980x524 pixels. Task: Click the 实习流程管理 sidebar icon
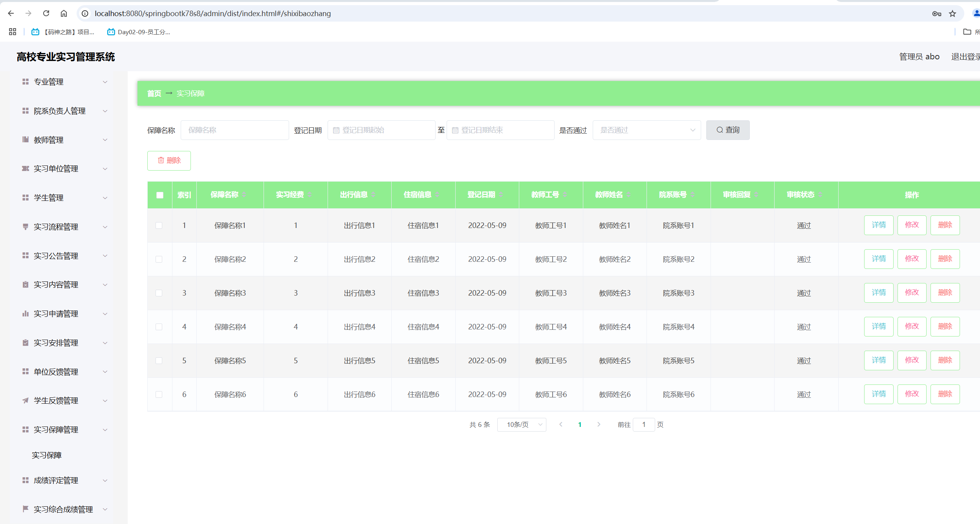26,226
